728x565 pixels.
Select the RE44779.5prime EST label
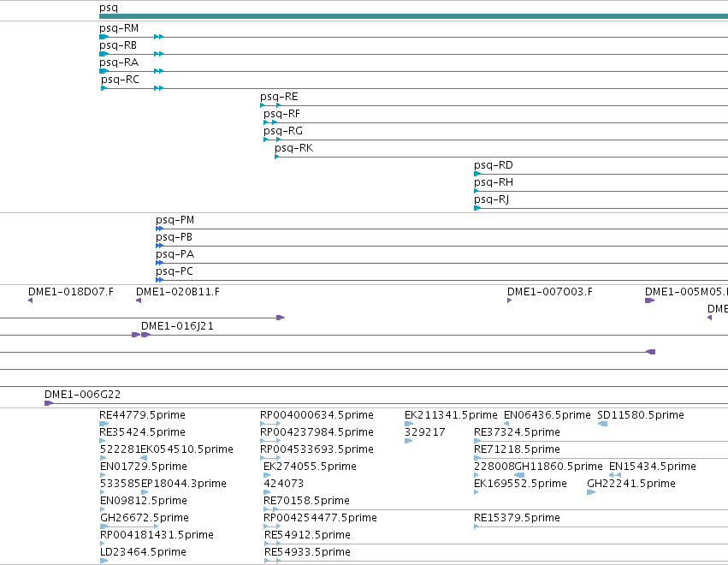point(143,415)
